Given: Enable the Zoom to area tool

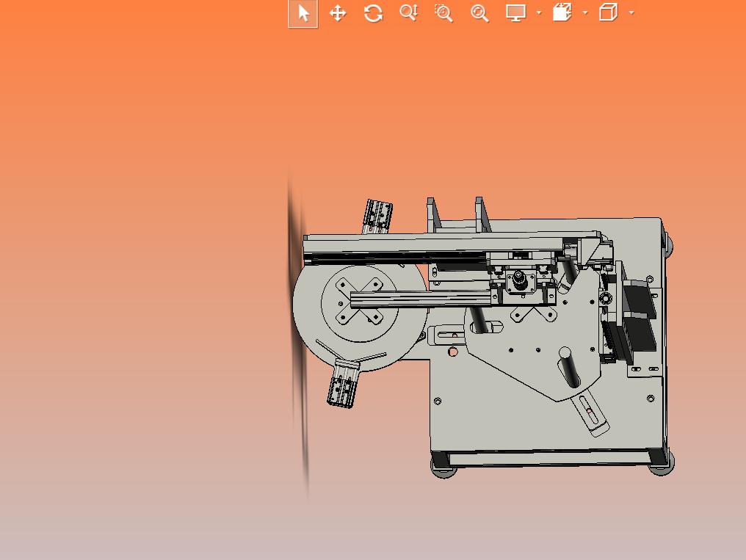Looking at the screenshot, I should point(444,12).
